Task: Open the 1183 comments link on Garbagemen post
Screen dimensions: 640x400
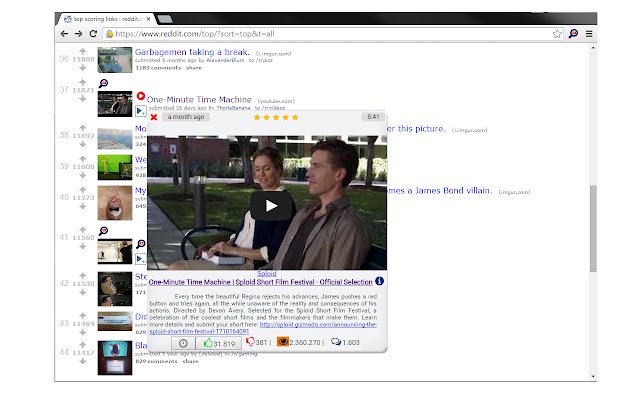Action: 158,68
